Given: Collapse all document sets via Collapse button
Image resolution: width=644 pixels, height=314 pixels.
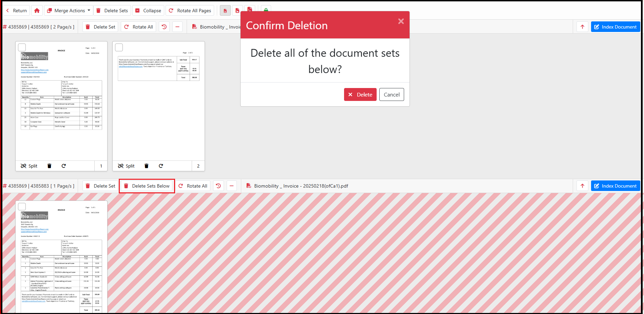Looking at the screenshot, I should (148, 11).
